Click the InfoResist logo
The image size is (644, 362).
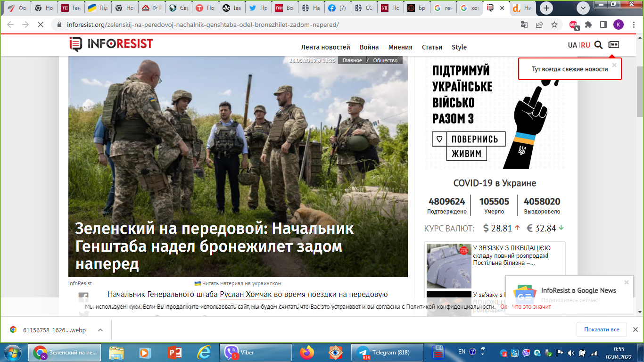111,44
